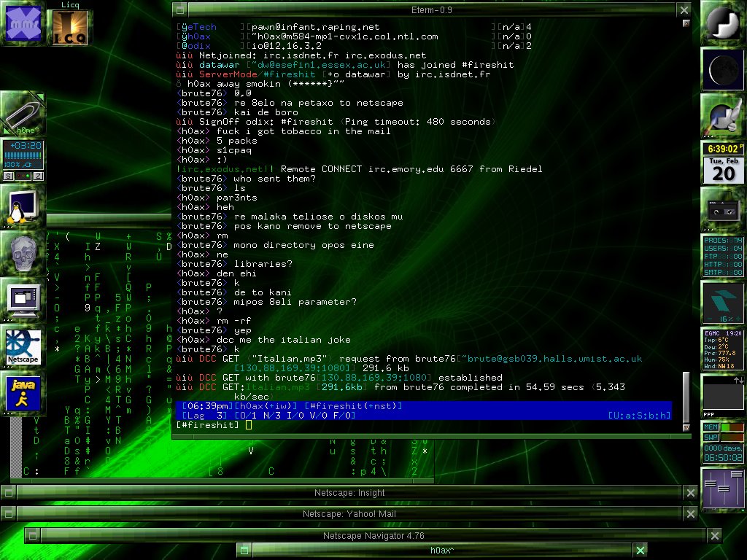The height and width of the screenshot is (560, 747).
Task: Open the moon phase dock applet
Action: [x=722, y=69]
